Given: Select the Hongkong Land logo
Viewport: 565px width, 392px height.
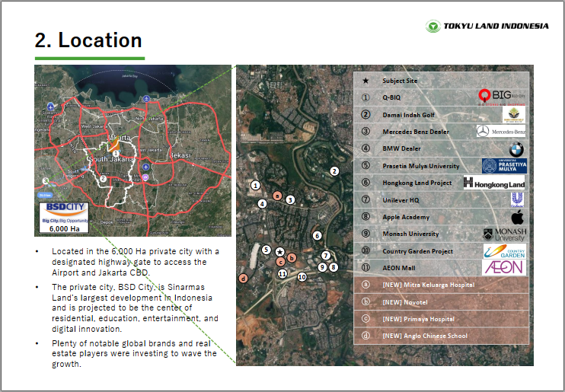Looking at the screenshot, I should tap(494, 183).
